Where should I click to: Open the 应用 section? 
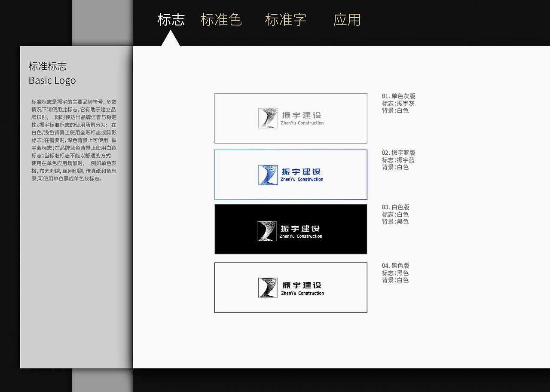[x=347, y=19]
